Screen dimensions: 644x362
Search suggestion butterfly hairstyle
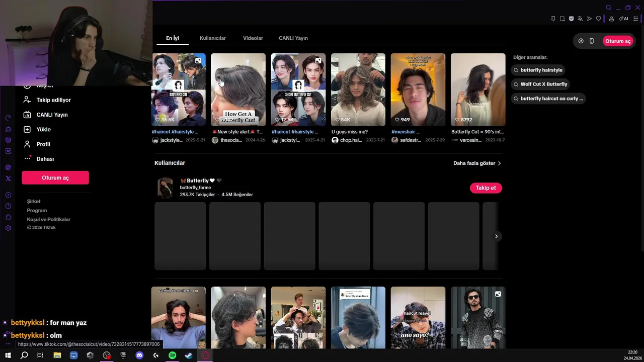coord(537,70)
